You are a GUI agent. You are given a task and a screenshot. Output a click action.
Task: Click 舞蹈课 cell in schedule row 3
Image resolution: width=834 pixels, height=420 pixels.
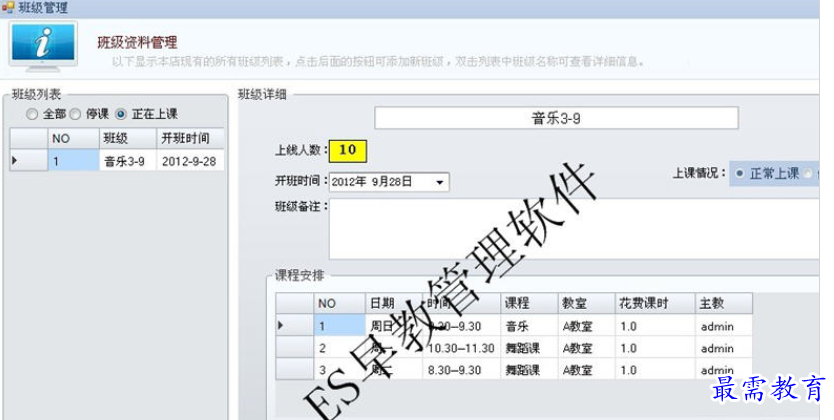529,369
